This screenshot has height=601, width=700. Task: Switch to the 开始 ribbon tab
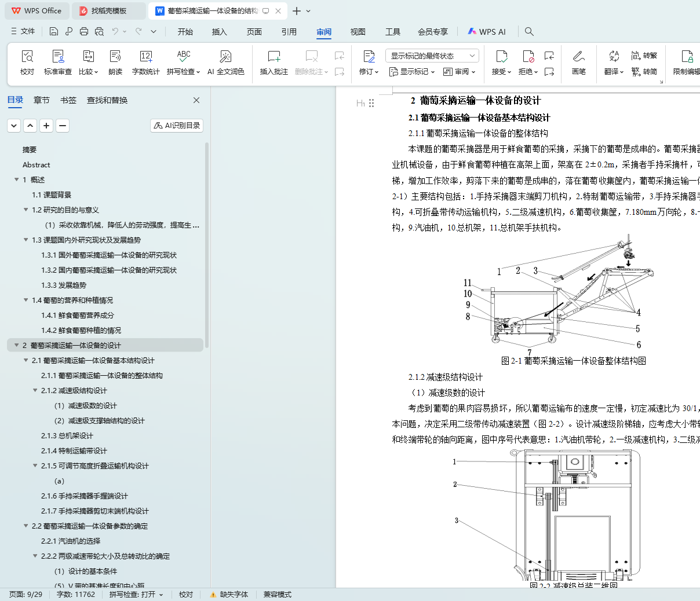pyautogui.click(x=185, y=32)
